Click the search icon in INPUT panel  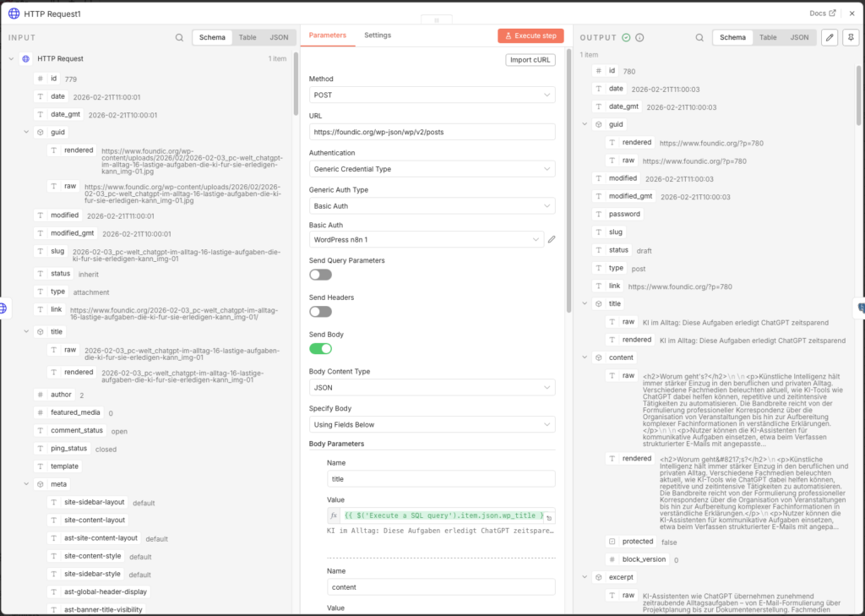pos(179,38)
